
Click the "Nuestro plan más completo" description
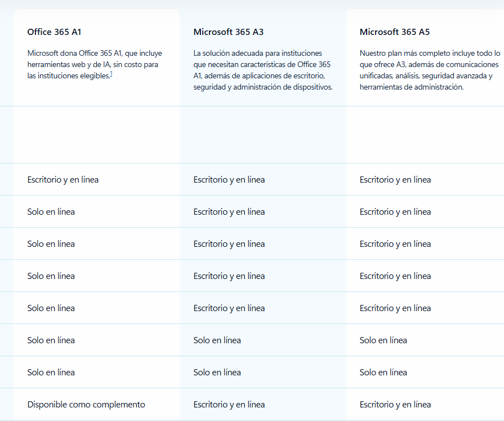(430, 70)
